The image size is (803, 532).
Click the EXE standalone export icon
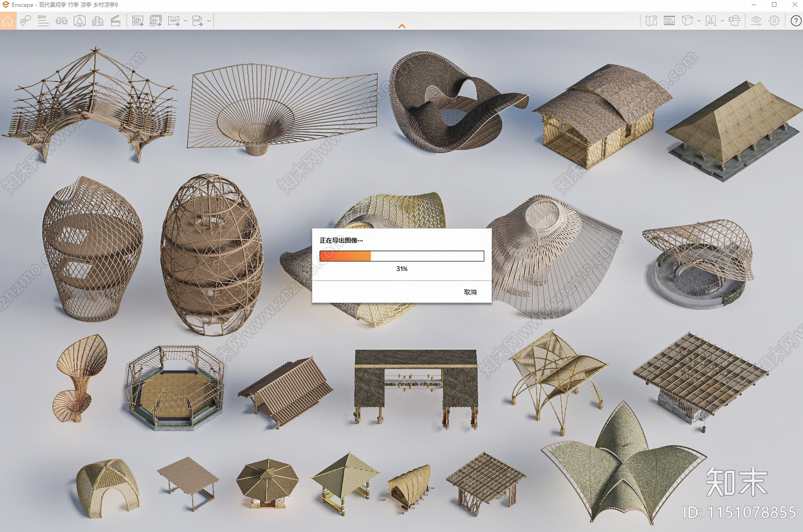pyautogui.click(x=197, y=21)
